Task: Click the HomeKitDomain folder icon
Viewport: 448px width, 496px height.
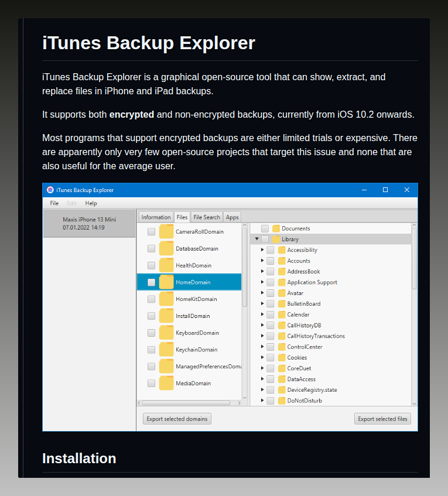Action: [x=166, y=299]
